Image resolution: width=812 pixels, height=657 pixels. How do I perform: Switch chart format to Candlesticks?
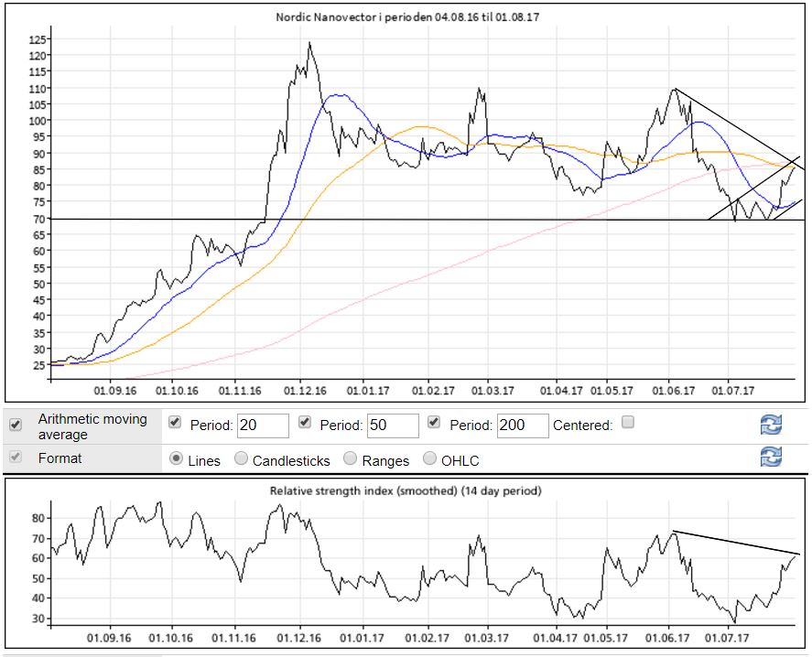pyautogui.click(x=242, y=459)
